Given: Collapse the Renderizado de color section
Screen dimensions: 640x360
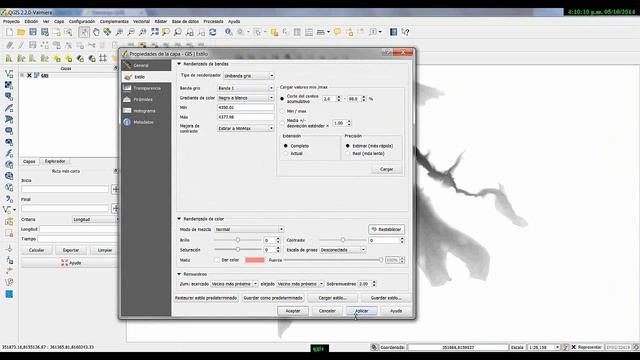Looking at the screenshot, I should click(179, 219).
